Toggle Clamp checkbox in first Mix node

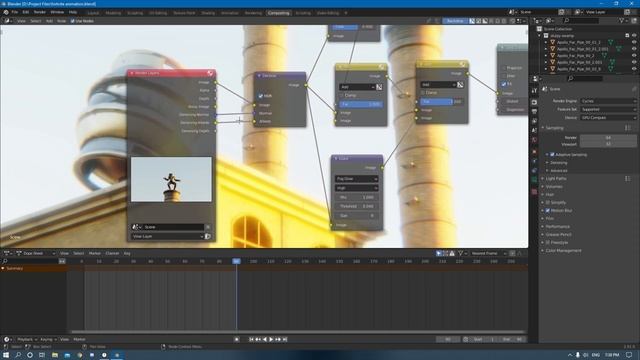tap(341, 95)
